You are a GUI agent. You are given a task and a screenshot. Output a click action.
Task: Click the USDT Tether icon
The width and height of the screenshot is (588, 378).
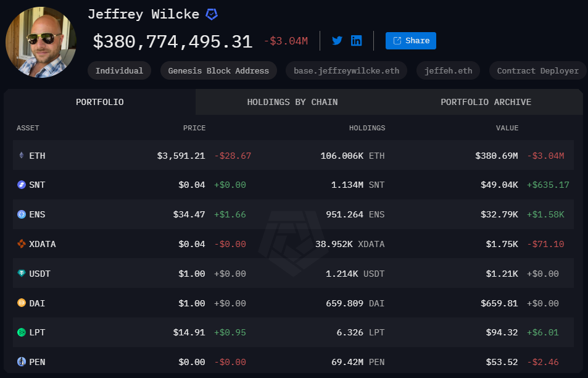point(22,274)
